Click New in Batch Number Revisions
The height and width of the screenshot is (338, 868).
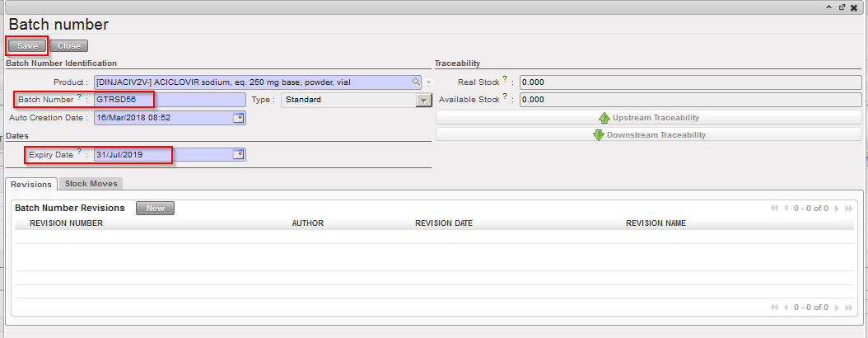coord(155,209)
